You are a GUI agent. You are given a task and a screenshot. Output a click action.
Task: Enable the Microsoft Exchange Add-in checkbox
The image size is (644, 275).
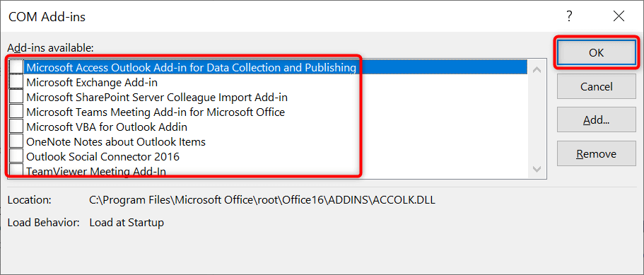click(x=16, y=82)
